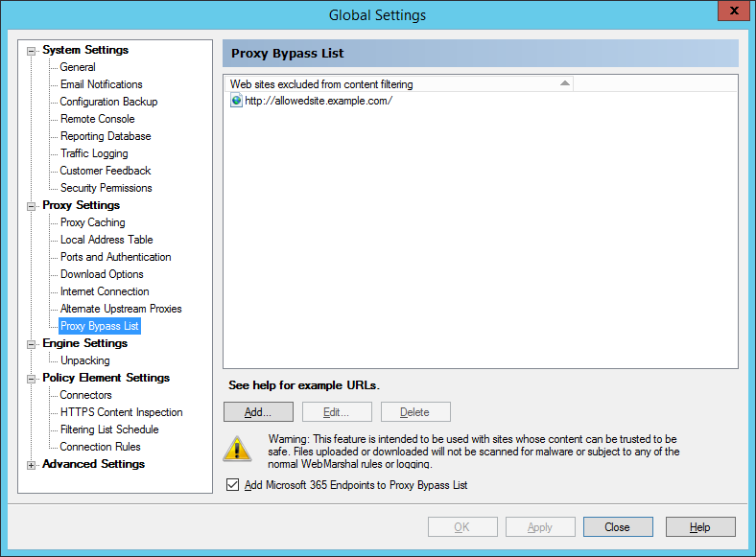Select Customer Feedback item
Viewport: 756px width, 557px height.
[x=106, y=171]
